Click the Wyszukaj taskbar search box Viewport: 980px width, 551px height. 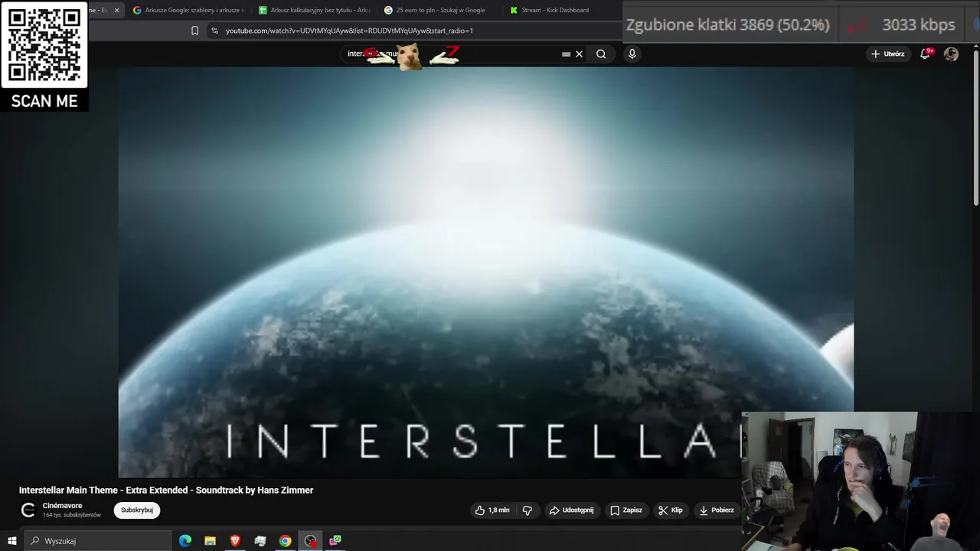[97, 541]
